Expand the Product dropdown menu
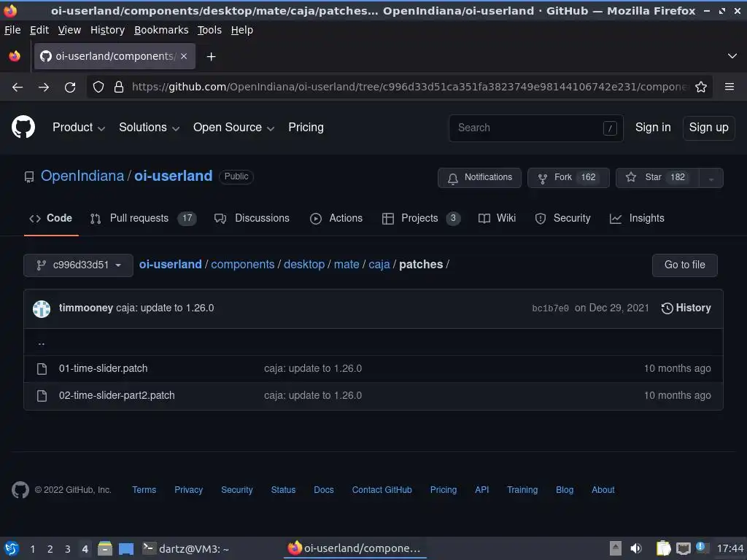Image resolution: width=747 pixels, height=560 pixels. click(x=79, y=128)
